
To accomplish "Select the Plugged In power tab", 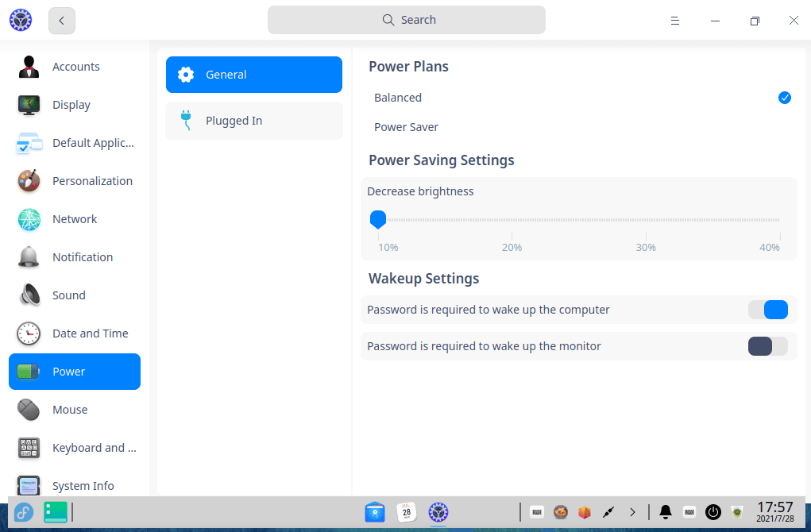I will click(x=254, y=121).
